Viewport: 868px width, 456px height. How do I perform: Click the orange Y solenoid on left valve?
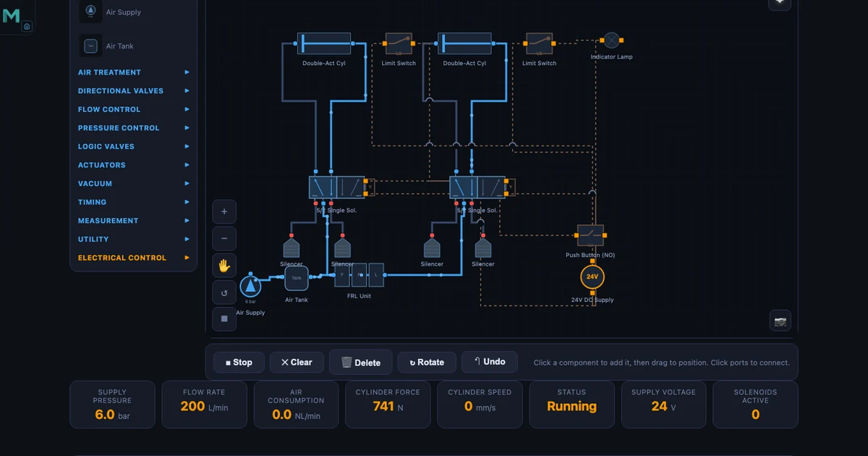click(x=370, y=187)
